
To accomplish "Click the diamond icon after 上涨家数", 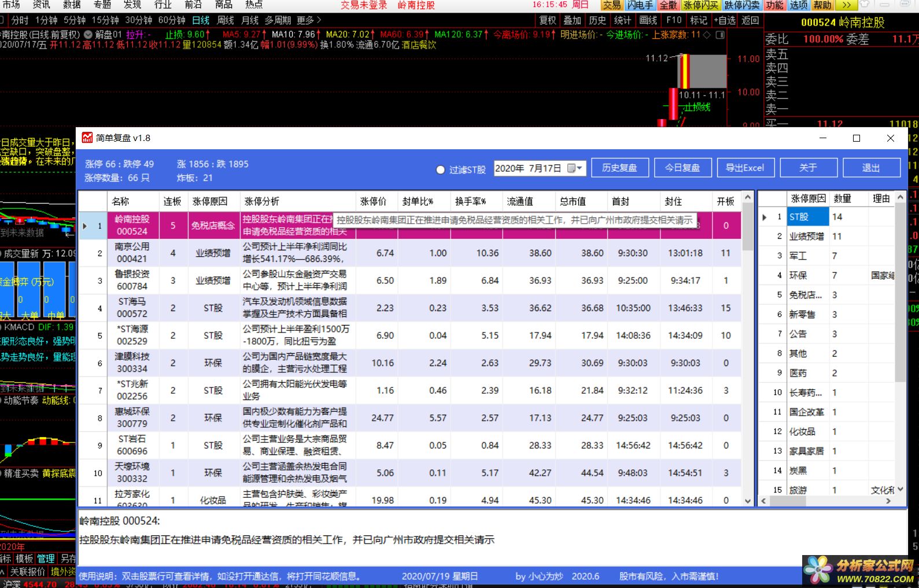I will [x=707, y=35].
